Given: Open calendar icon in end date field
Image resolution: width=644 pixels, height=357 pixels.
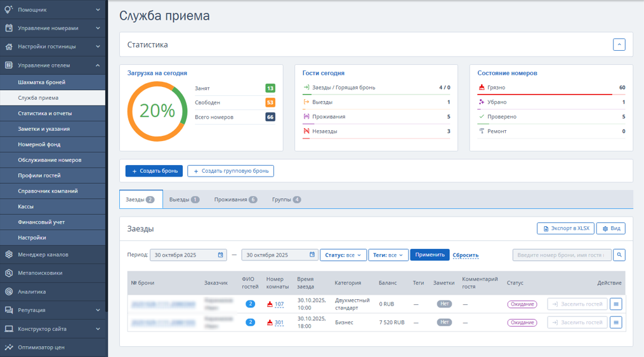Looking at the screenshot, I should pyautogui.click(x=312, y=255).
